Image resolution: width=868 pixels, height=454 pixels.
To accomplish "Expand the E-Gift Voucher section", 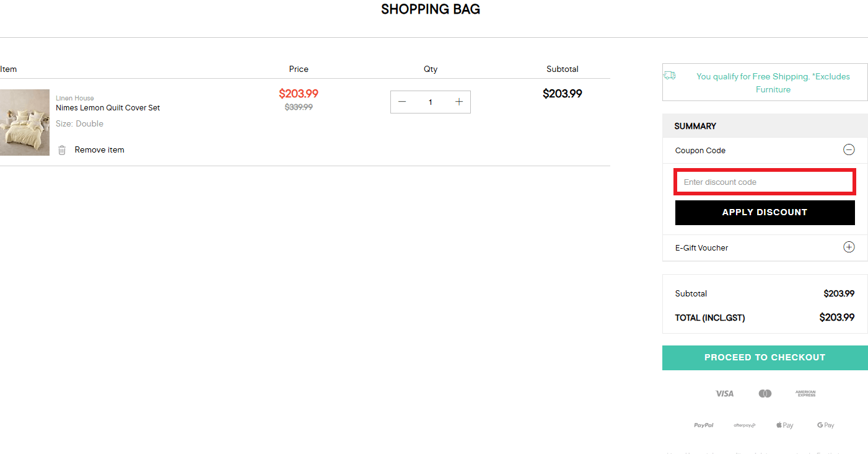I will 849,247.
